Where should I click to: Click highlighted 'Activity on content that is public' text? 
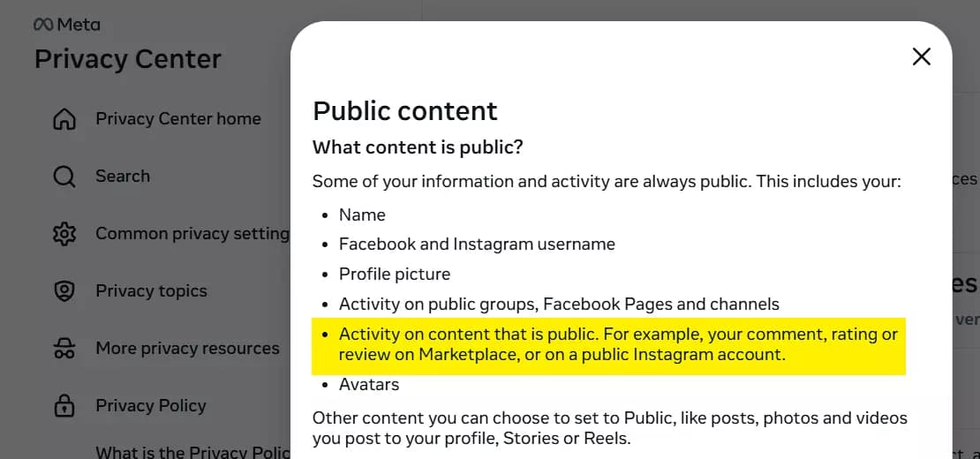tap(618, 344)
